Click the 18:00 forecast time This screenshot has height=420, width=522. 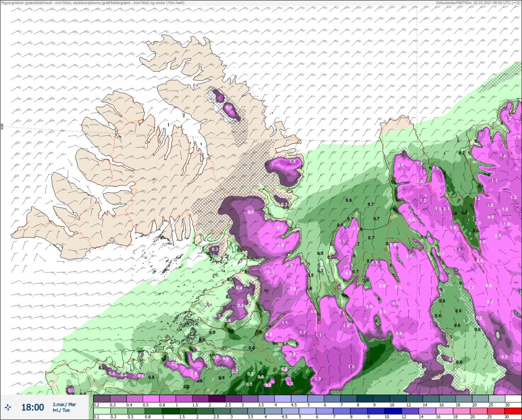pyautogui.click(x=33, y=407)
